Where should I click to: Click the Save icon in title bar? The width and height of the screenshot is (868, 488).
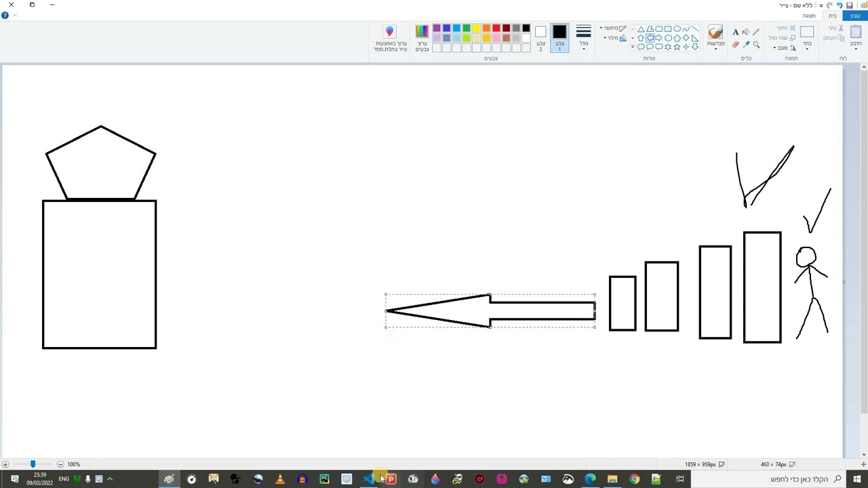coord(849,5)
